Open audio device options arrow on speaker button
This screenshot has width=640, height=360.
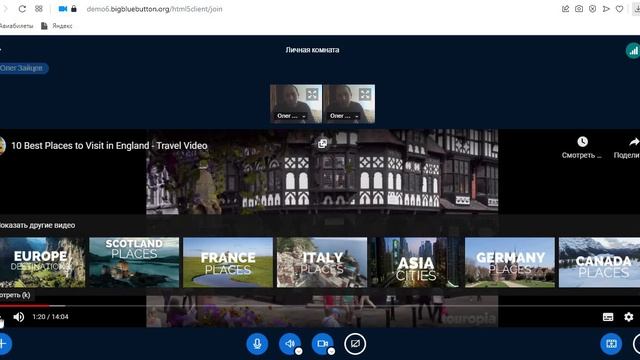point(299,351)
